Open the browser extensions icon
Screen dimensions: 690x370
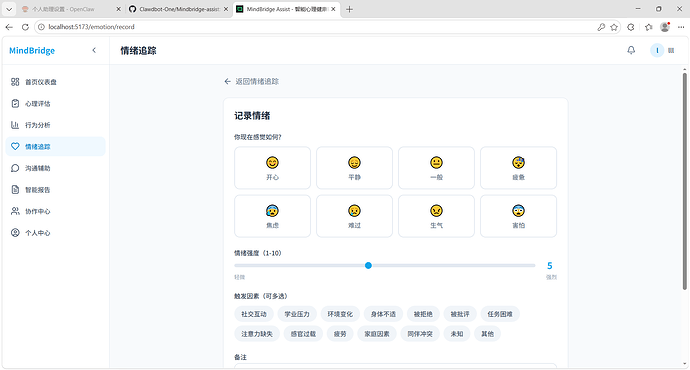click(631, 27)
